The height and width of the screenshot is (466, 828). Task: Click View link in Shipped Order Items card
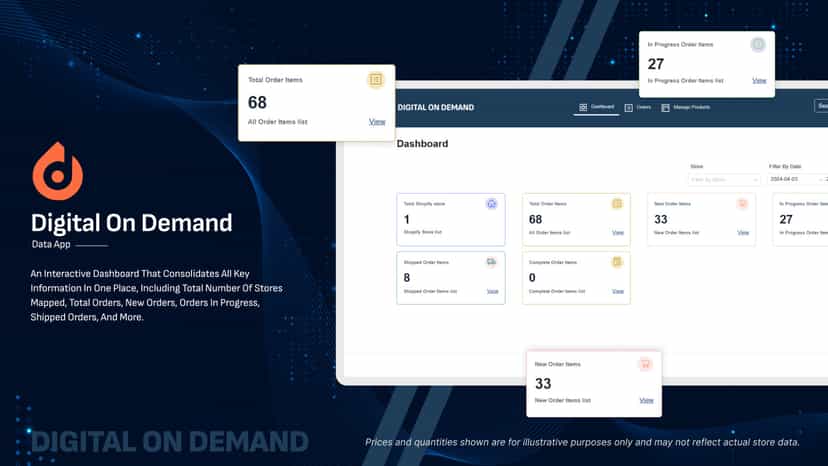[x=492, y=292]
